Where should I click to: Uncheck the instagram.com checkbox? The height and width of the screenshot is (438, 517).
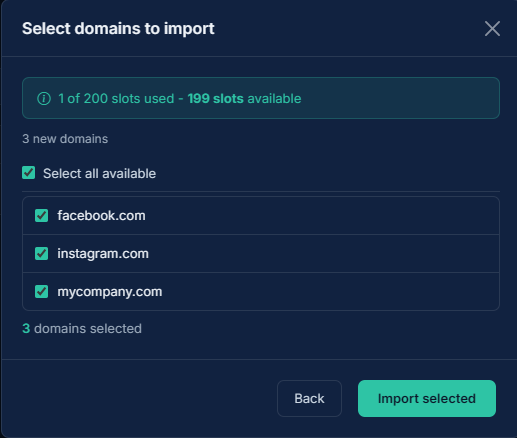(42, 254)
